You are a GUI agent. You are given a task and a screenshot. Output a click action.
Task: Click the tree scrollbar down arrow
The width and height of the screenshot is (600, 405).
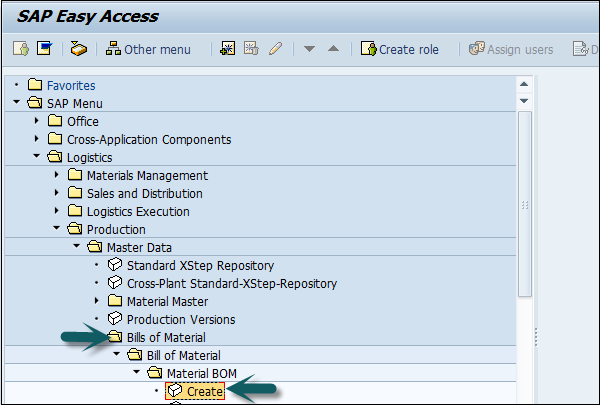[525, 100]
